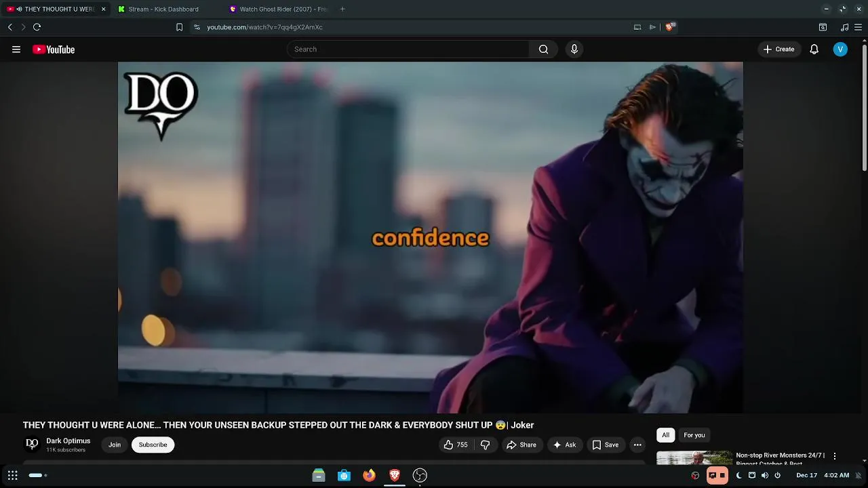Dislike the video with thumbs down
This screenshot has height=488, width=868.
(485, 445)
